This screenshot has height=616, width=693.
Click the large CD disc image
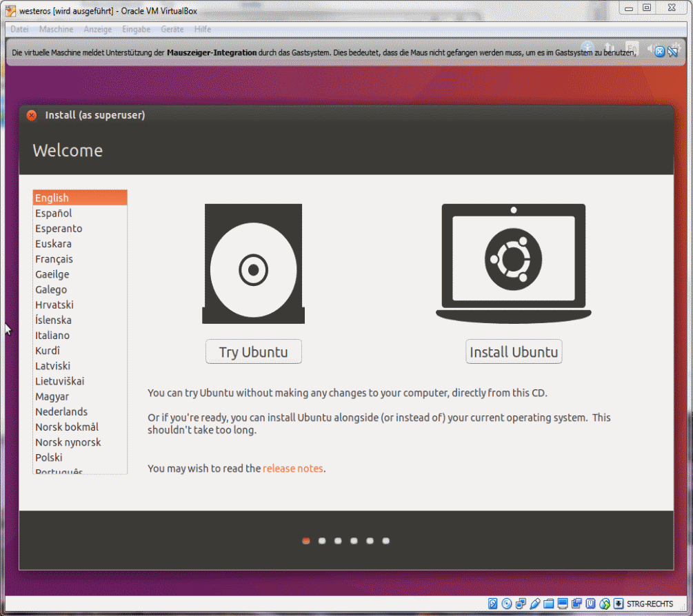[253, 264]
